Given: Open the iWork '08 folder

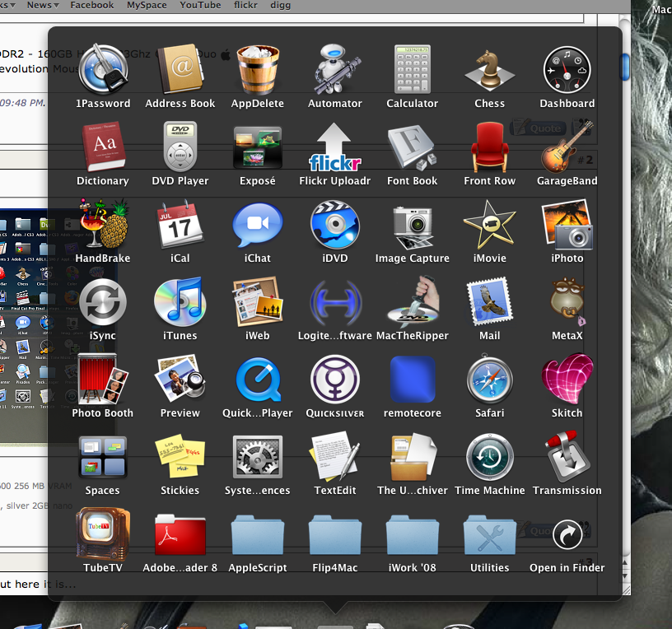Looking at the screenshot, I should point(413,535).
